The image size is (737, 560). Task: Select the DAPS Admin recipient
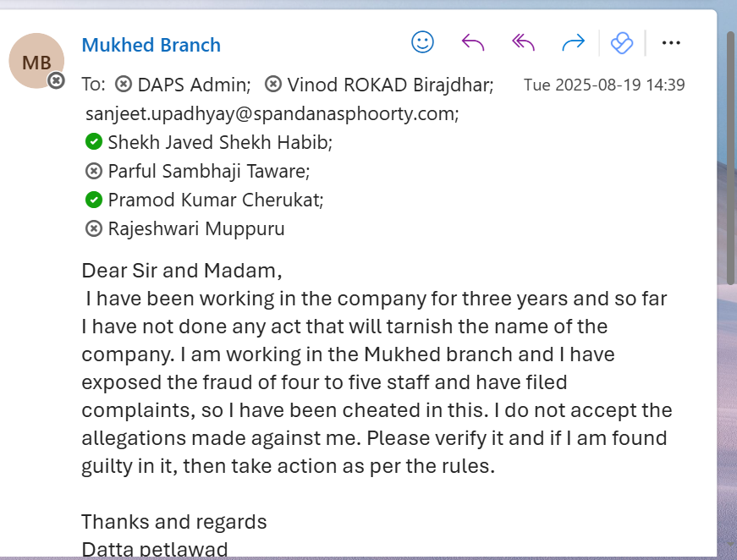click(194, 85)
